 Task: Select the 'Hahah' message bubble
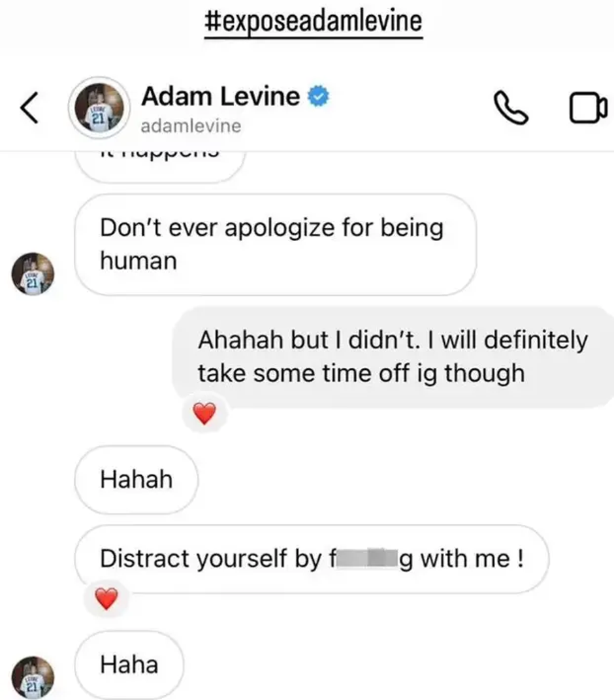tap(136, 480)
